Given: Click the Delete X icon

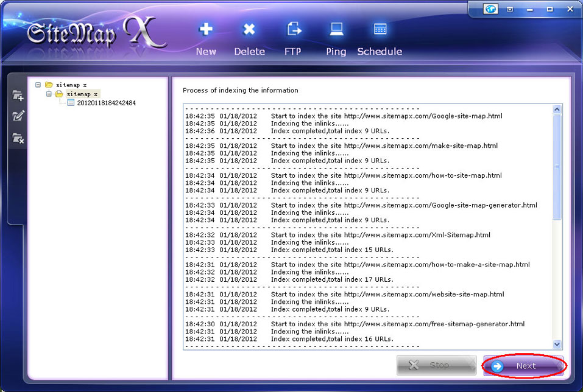Looking at the screenshot, I should 249,29.
